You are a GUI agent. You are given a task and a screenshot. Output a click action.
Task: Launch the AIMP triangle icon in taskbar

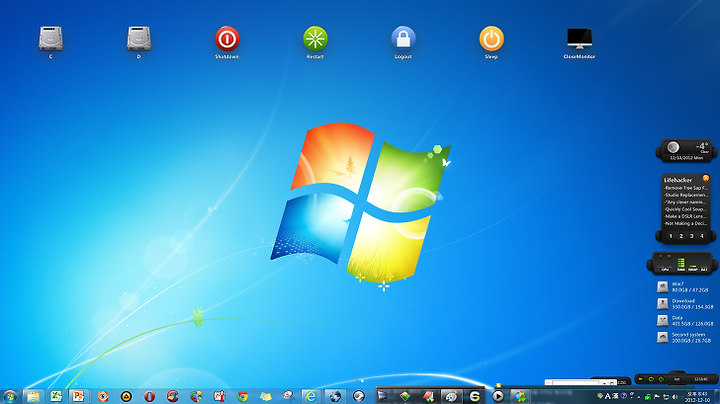pos(126,396)
